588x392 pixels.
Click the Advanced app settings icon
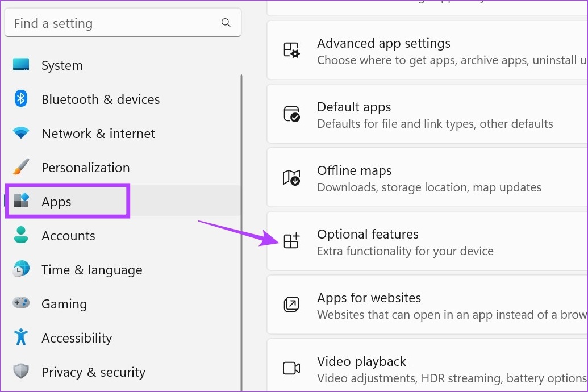pyautogui.click(x=291, y=50)
